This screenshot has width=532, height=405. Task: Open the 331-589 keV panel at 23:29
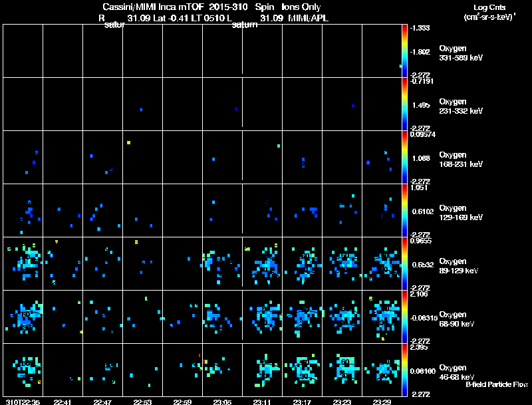coord(382,51)
